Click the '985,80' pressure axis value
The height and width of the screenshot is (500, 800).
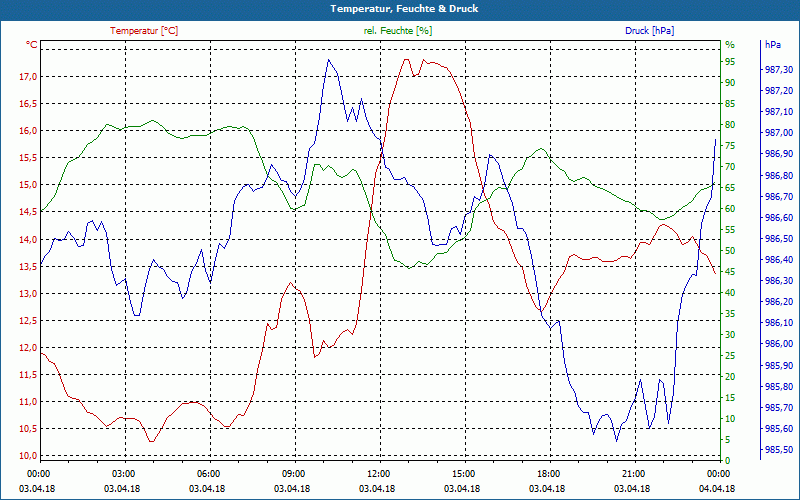pos(779,386)
